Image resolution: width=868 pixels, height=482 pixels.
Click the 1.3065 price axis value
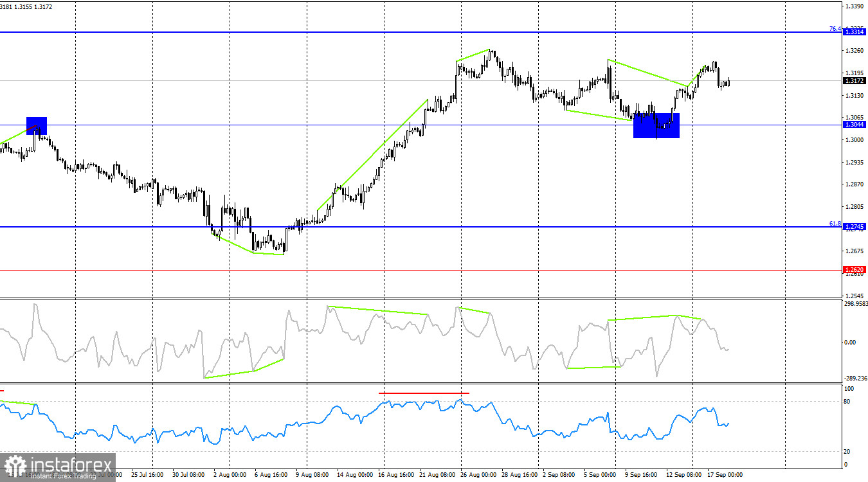(854, 118)
